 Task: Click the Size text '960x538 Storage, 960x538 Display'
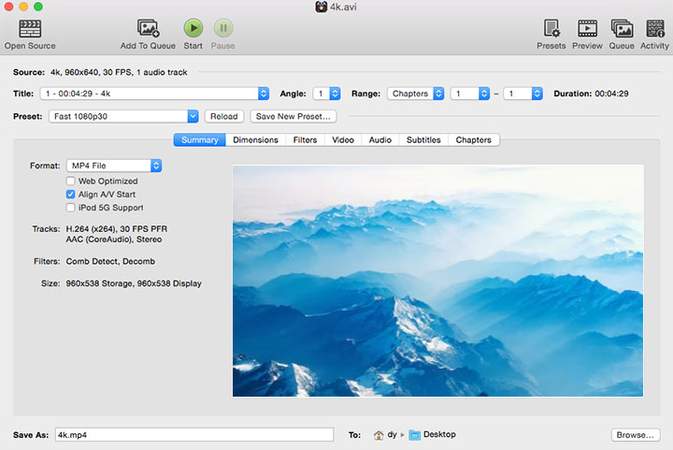pos(133,283)
